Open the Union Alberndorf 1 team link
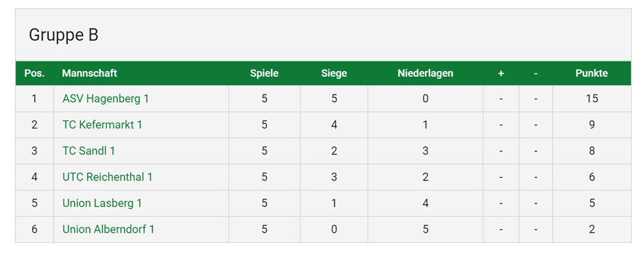This screenshot has width=644, height=262. point(108,229)
